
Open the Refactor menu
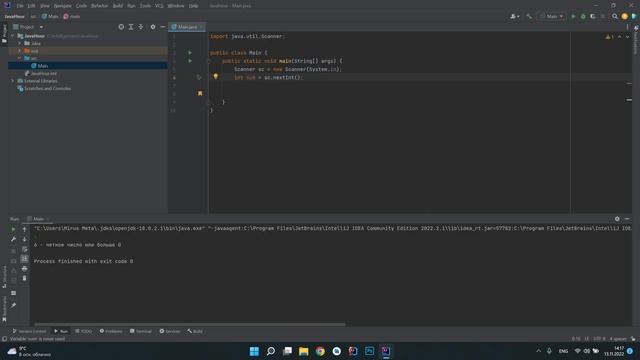tap(99, 6)
